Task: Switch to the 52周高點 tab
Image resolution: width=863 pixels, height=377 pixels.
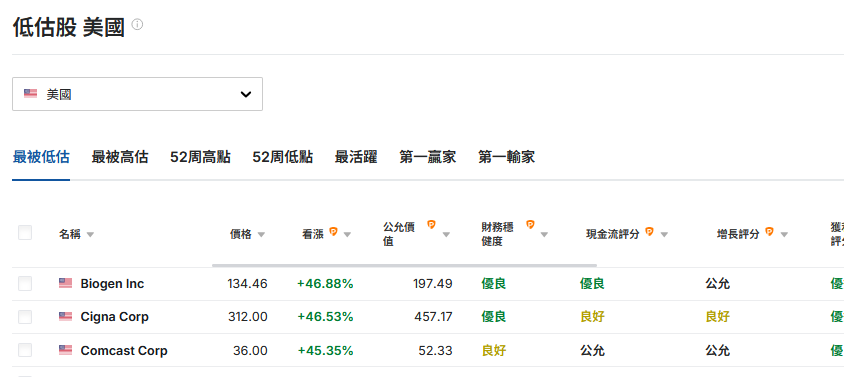Action: click(x=200, y=157)
